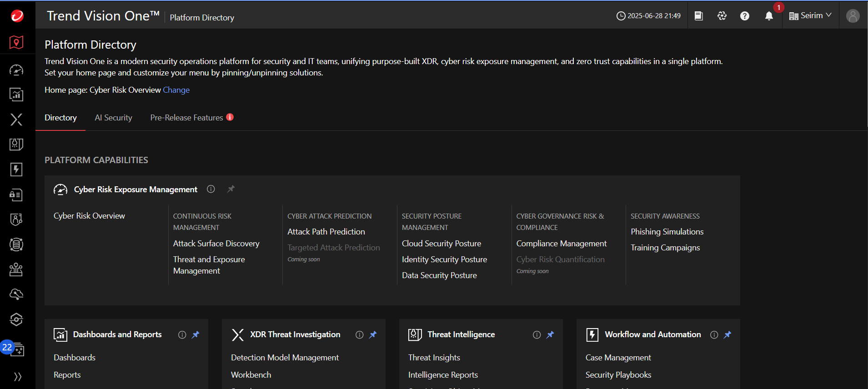
Task: Open sidebar ID card list icon
Action: tap(16, 195)
